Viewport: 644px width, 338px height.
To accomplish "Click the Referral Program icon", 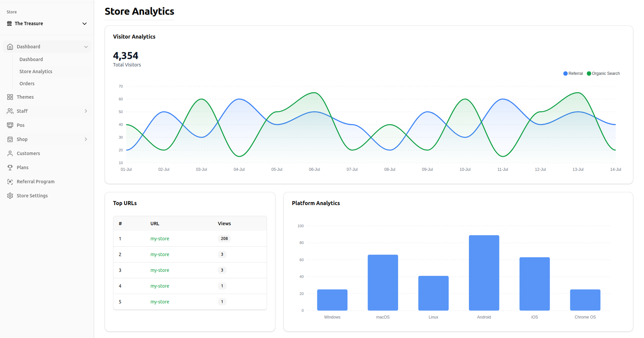I will click(10, 182).
